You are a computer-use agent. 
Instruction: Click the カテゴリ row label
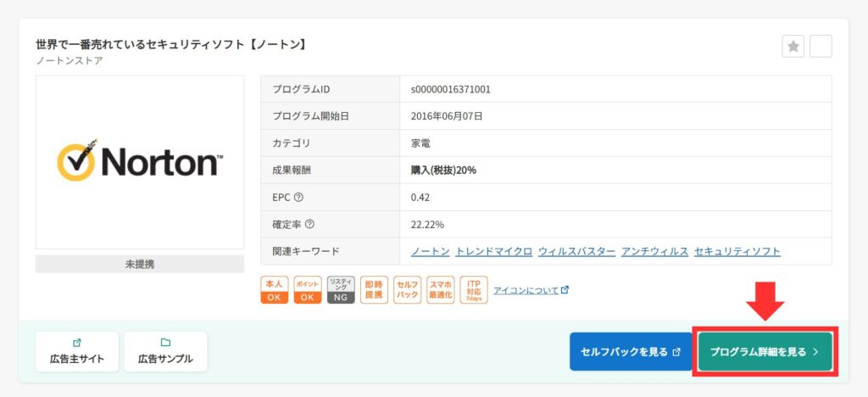(x=292, y=143)
